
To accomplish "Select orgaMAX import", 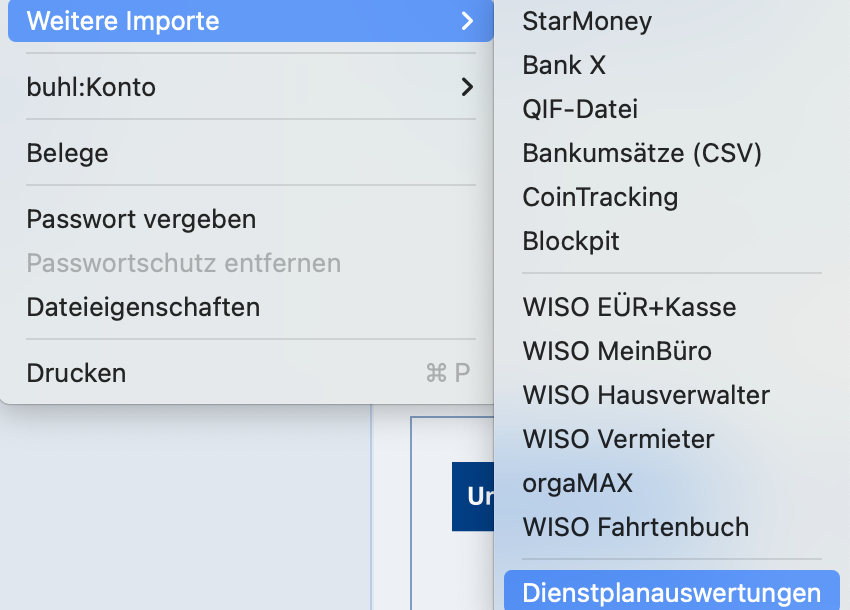I will coord(577,483).
